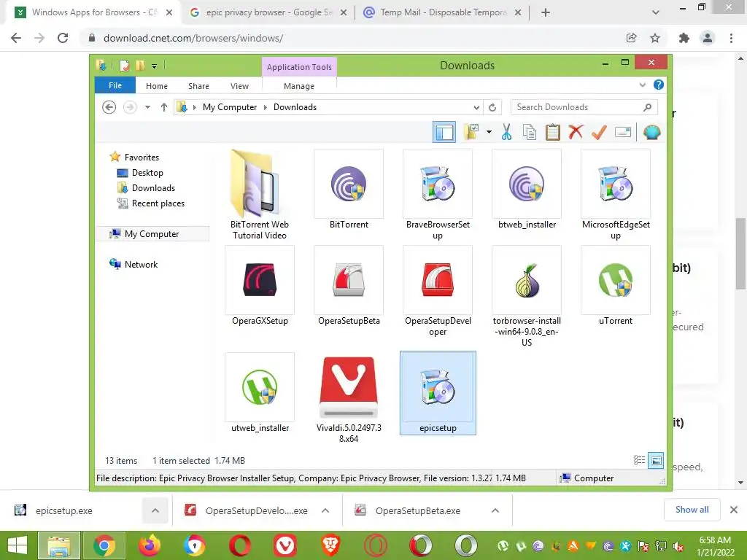Open the view options dropdown arrow
Viewport: 747px width, 560px height.
pos(489,132)
